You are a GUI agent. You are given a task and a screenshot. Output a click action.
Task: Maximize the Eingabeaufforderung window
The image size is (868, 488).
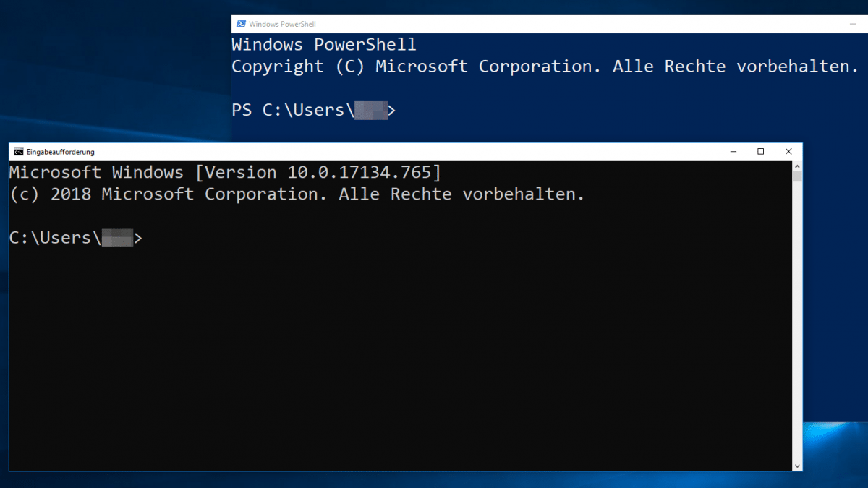click(x=761, y=152)
